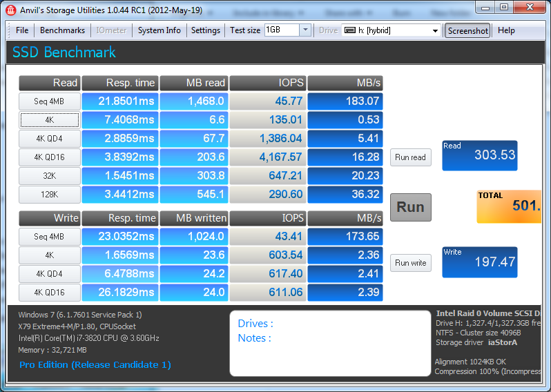Expand the Test size dropdown arrow
Screen dimensions: 551x392
[305, 30]
